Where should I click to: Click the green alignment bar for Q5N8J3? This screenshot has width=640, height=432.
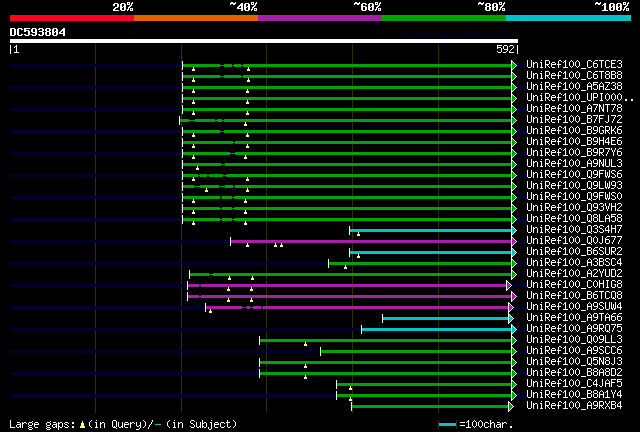(x=386, y=363)
